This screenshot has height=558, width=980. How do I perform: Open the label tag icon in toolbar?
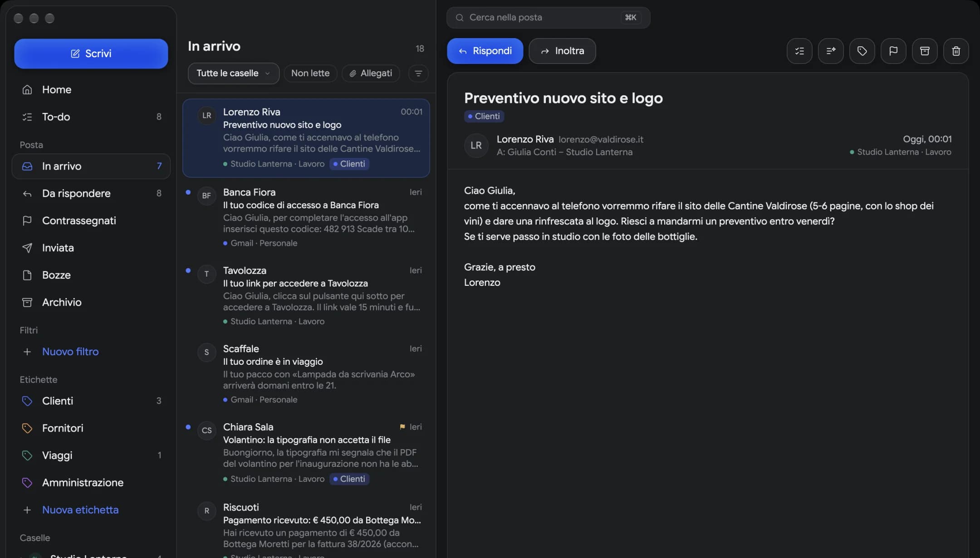(x=862, y=51)
